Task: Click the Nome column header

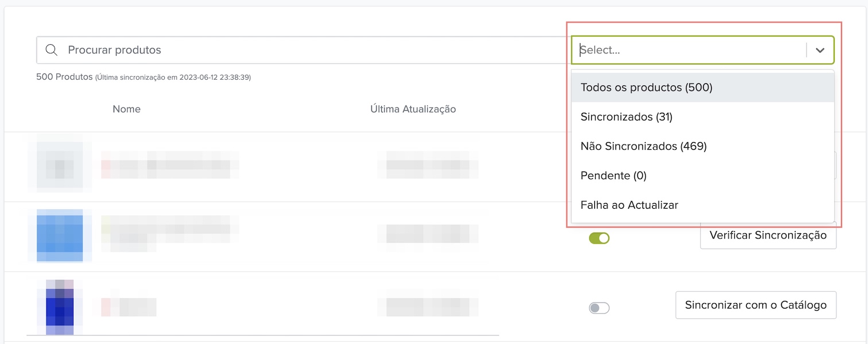Action: coord(126,109)
